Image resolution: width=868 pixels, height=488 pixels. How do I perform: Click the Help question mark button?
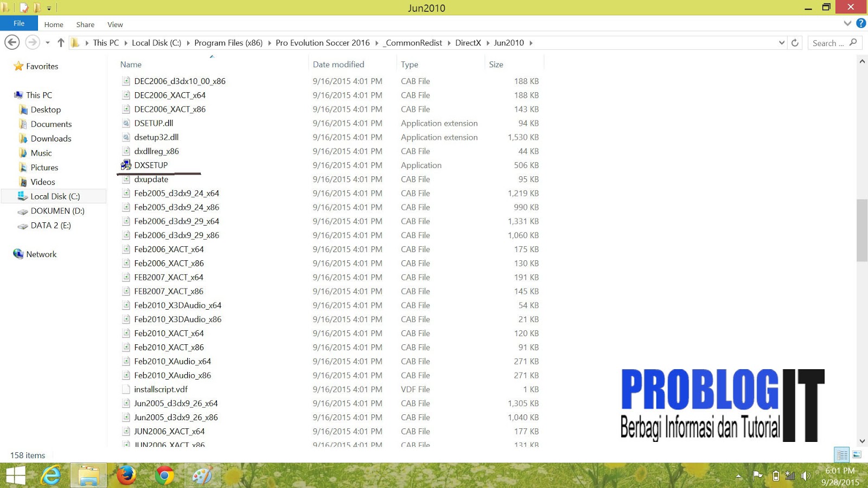pos(860,23)
